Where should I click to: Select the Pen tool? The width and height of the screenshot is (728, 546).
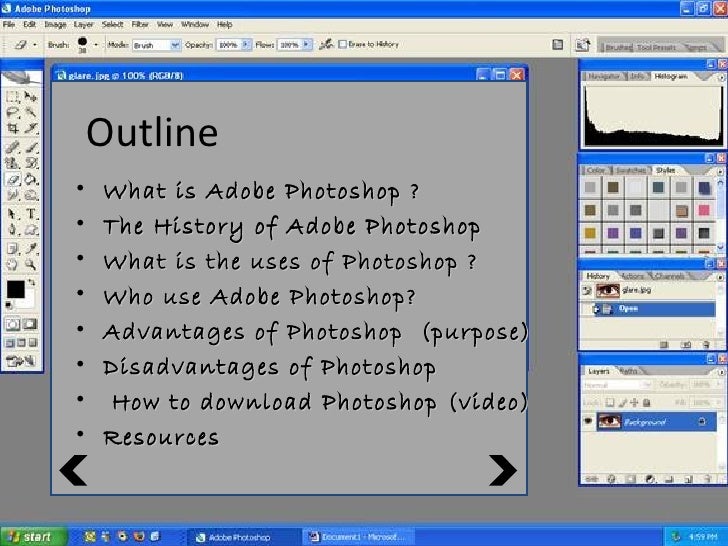click(x=13, y=230)
